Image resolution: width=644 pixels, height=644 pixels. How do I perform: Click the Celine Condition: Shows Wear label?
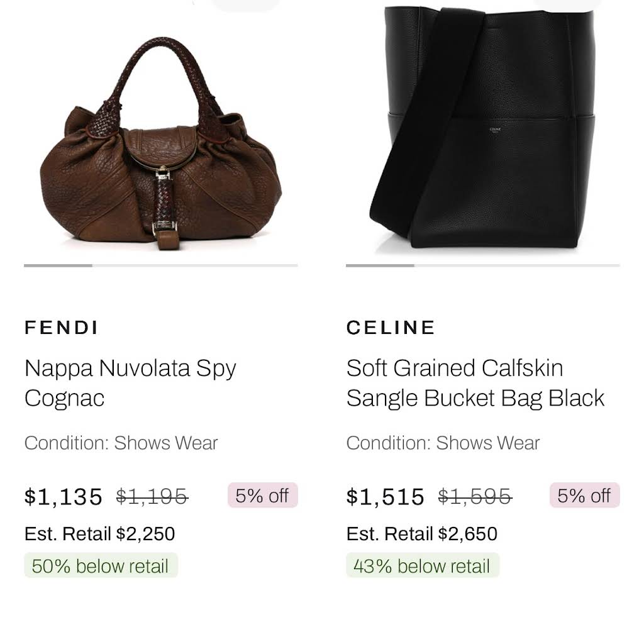[x=443, y=443]
